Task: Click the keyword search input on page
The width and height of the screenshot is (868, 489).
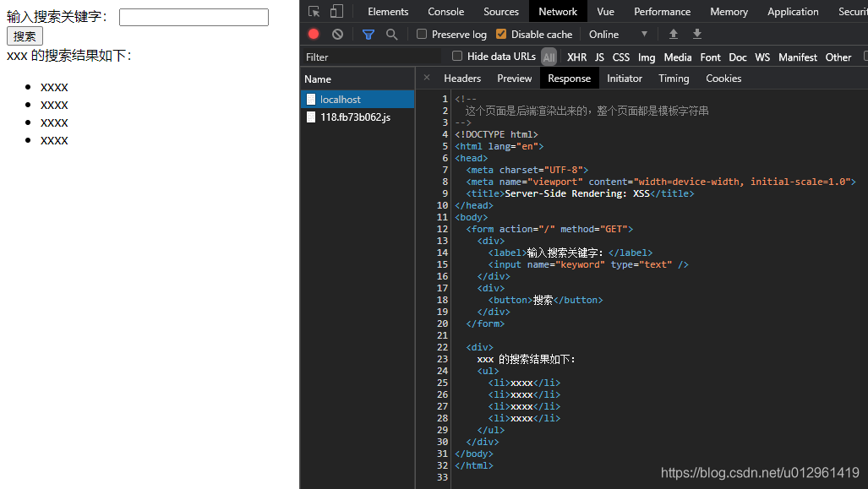Action: click(194, 17)
